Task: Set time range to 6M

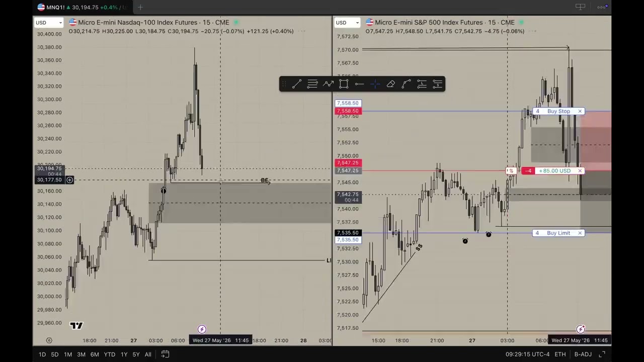Action: click(95, 354)
